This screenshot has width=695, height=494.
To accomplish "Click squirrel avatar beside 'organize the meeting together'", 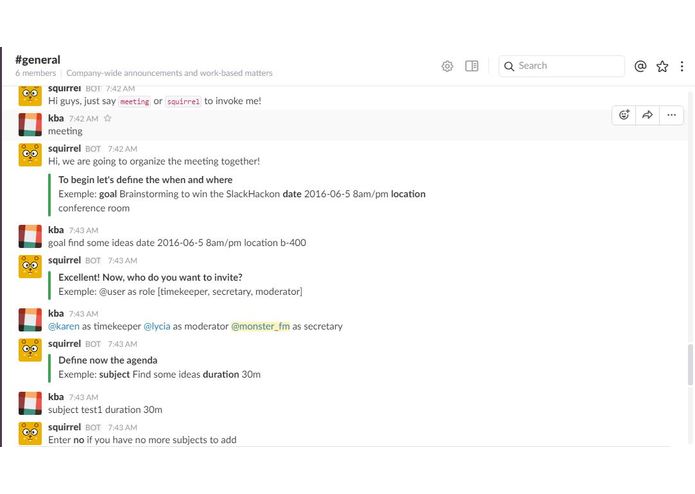I will (x=30, y=155).
